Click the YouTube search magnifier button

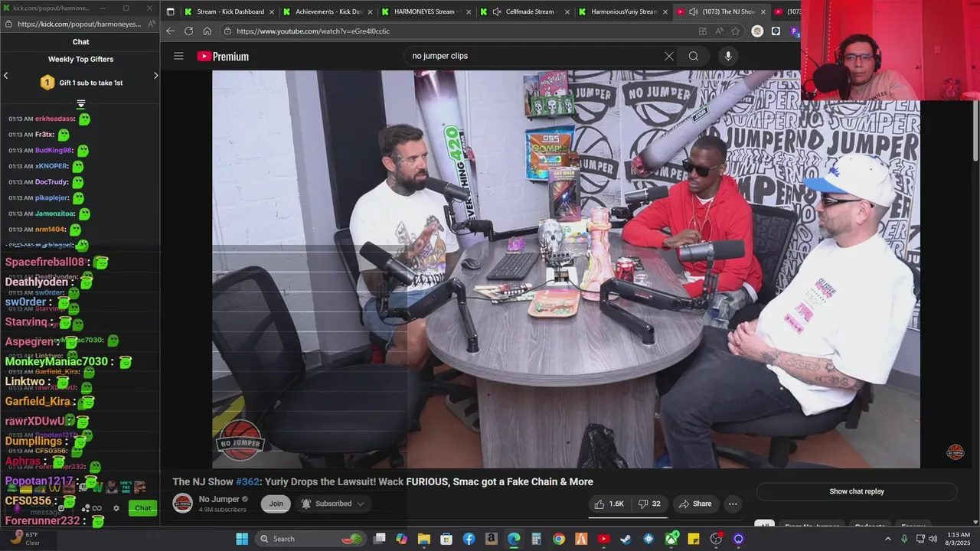[x=693, y=56]
